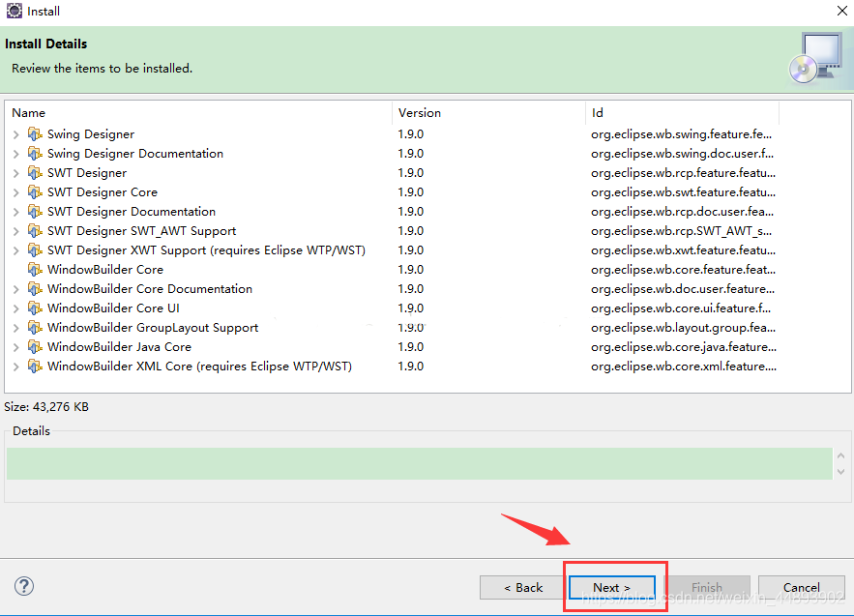The height and width of the screenshot is (616, 854).
Task: Click the WindowBuilder Core feature icon
Action: pos(35,269)
